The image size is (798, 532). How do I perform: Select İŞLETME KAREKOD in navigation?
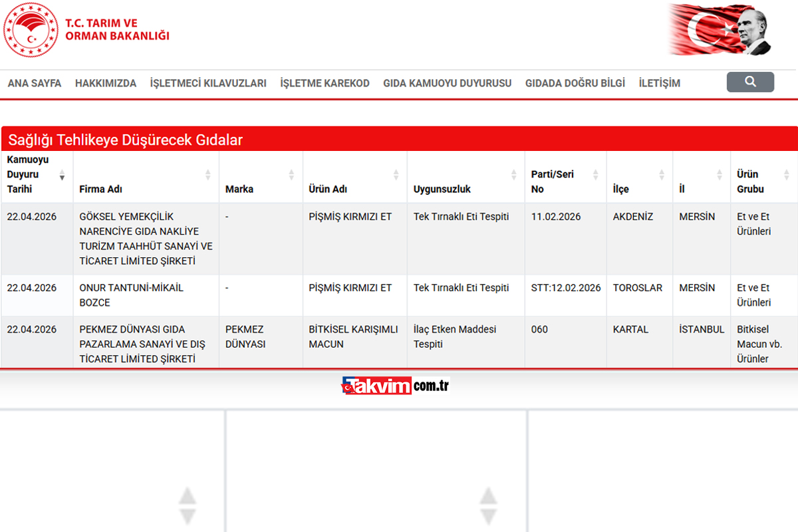click(x=325, y=83)
